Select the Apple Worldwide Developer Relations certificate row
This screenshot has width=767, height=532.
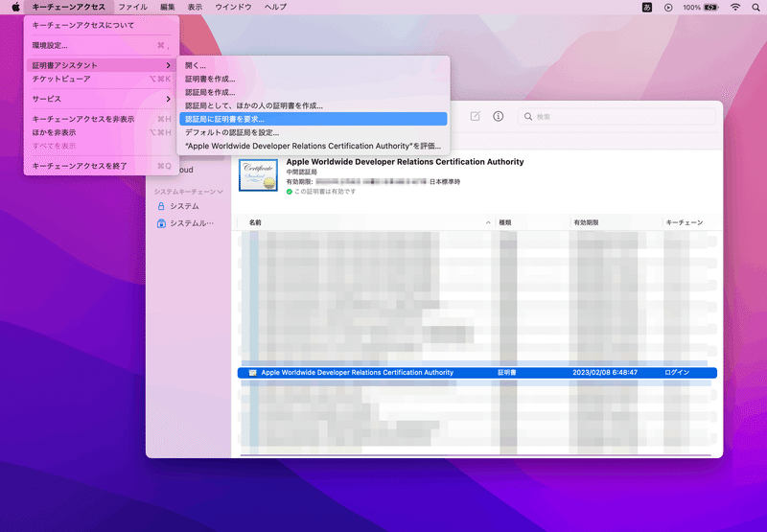pyautogui.click(x=476, y=373)
